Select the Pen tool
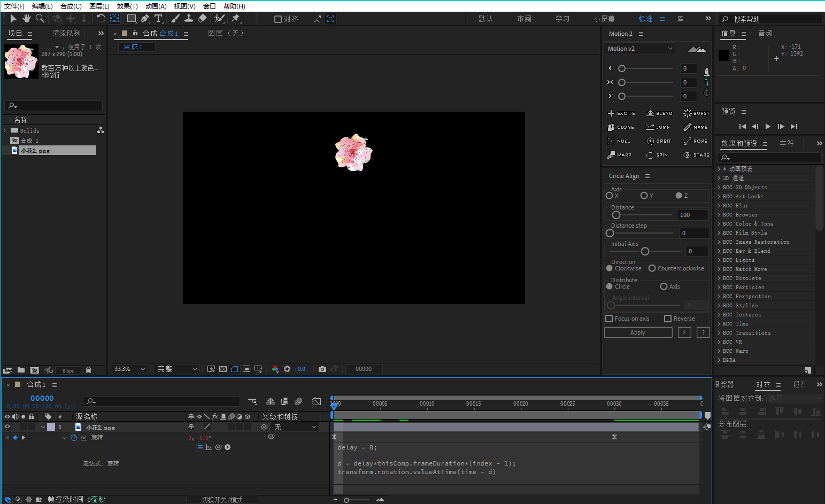 pyautogui.click(x=145, y=19)
